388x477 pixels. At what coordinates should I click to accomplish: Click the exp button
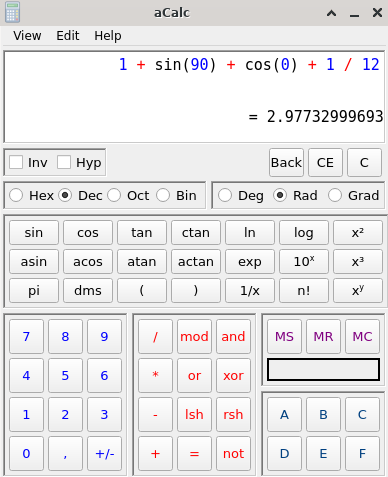tap(250, 262)
